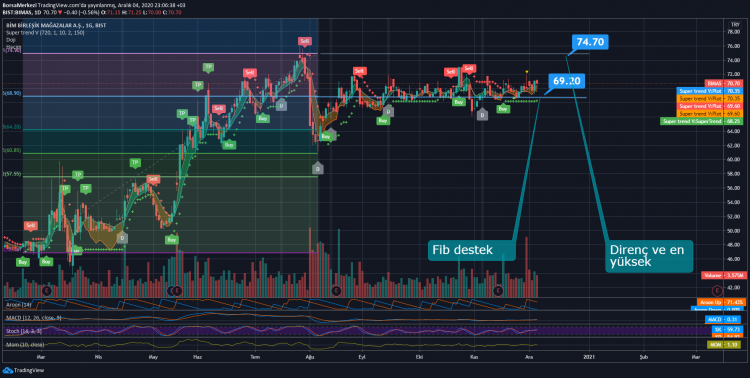Screen dimensions: 750x378
Task: Click the first earnings E icon near Mar 2020
Action: [x=46, y=290]
